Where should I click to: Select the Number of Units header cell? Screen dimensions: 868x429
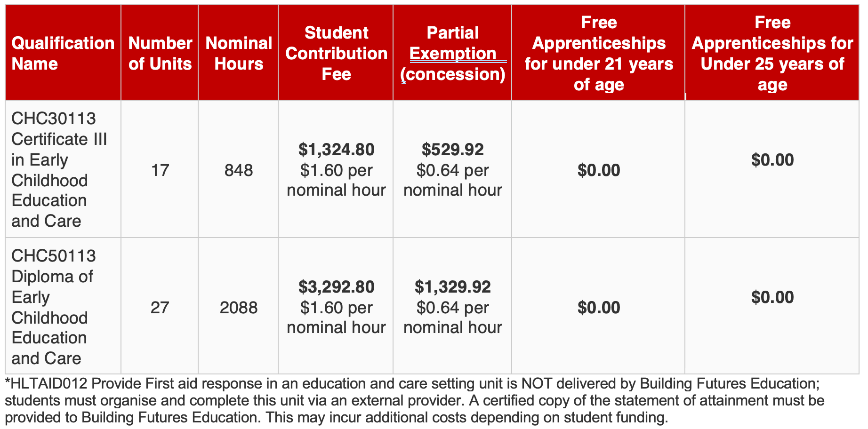pyautogui.click(x=160, y=53)
